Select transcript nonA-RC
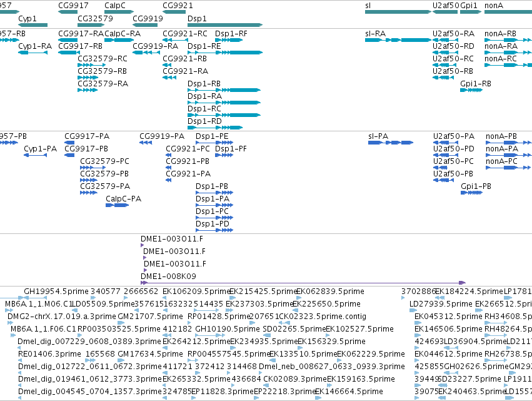532x401 pixels. [x=508, y=65]
